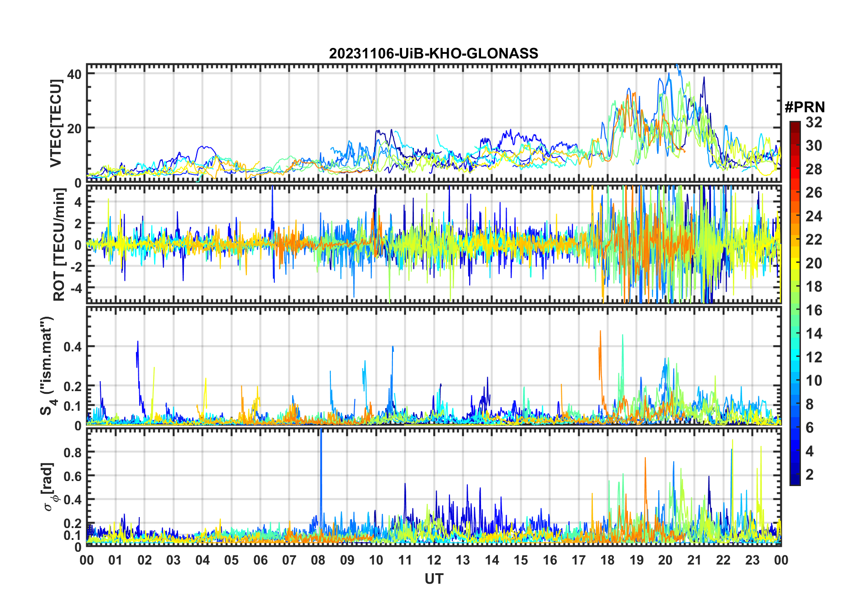Click inside the S4 scintillation plot panel
The height and width of the screenshot is (607, 868).
coord(434,366)
